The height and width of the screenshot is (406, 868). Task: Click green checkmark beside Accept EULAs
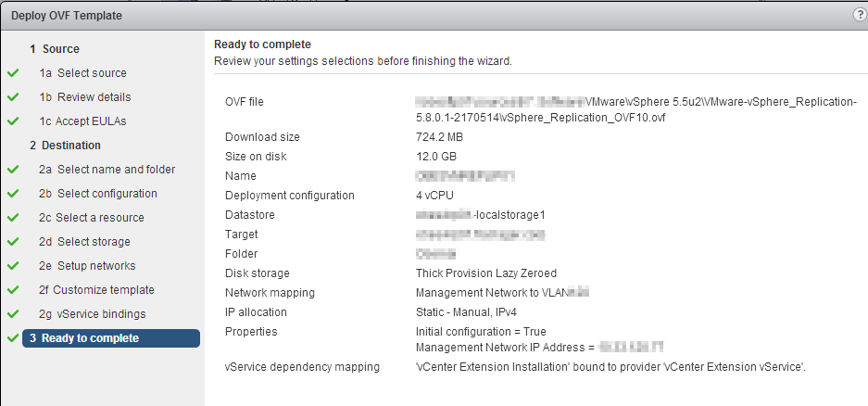(13, 121)
